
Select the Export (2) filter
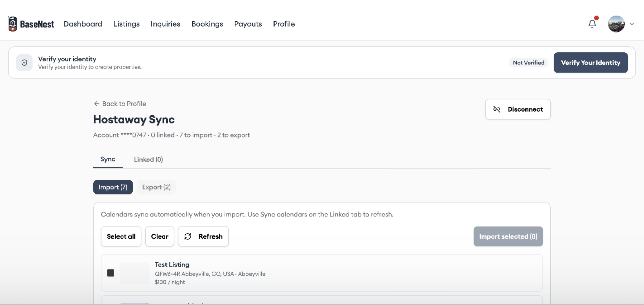pos(156,187)
